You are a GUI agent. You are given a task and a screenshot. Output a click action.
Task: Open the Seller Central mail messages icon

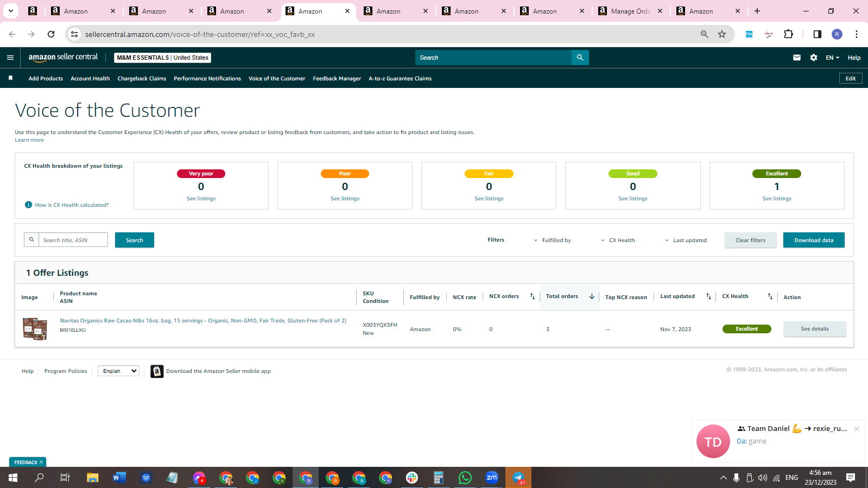pyautogui.click(x=797, y=58)
